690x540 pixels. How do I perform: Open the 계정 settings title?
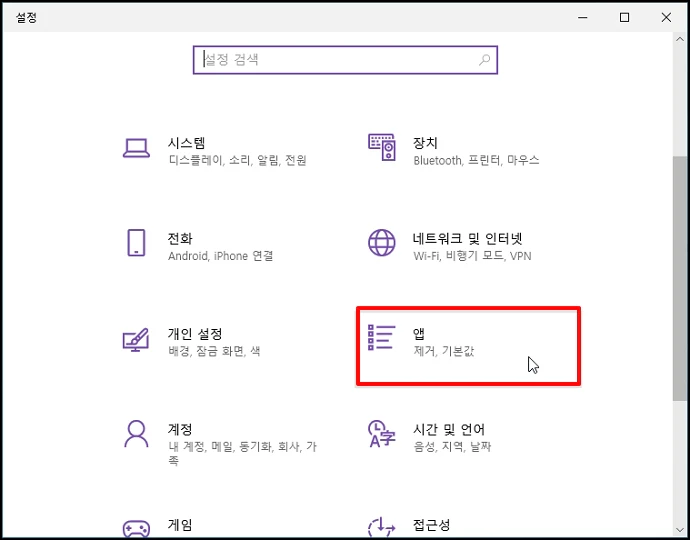pyautogui.click(x=180, y=429)
